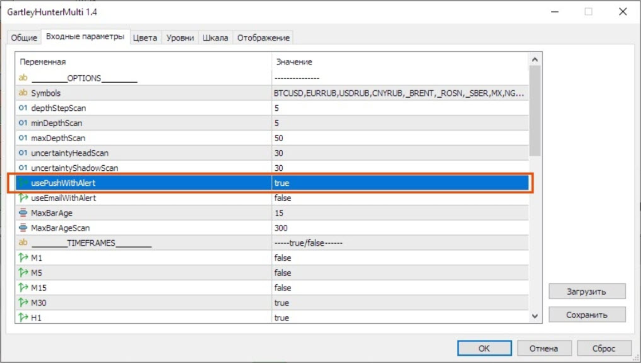This screenshot has width=641, height=364.
Task: Click the string icon beside the TIMEFRAMES row
Action: click(23, 242)
